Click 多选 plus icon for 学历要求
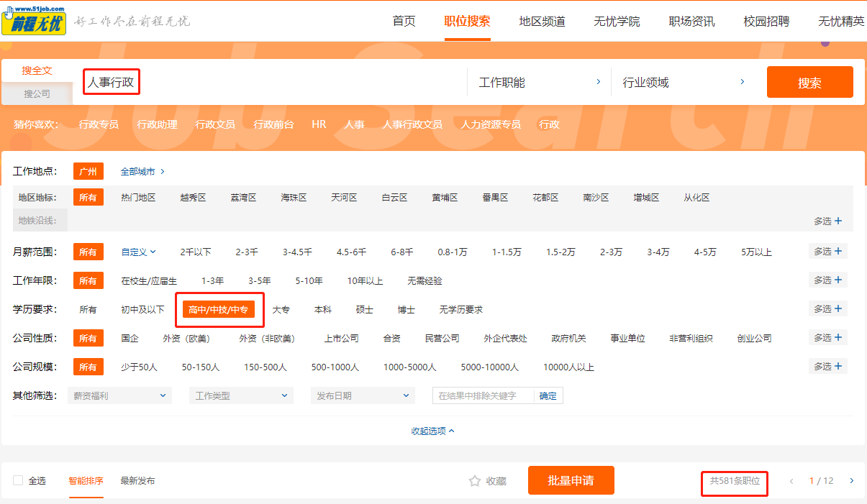This screenshot has height=504, width=867. (x=838, y=309)
